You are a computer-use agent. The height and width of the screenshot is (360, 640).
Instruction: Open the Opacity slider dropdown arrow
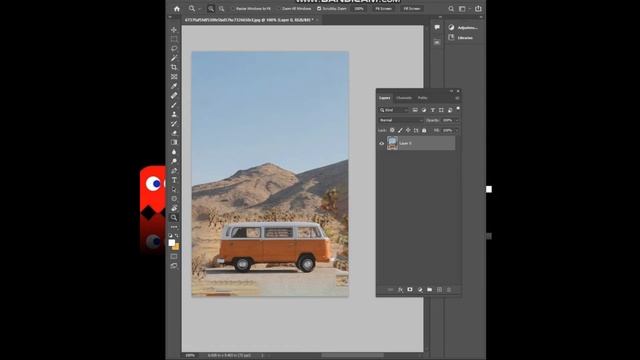[x=457, y=120]
